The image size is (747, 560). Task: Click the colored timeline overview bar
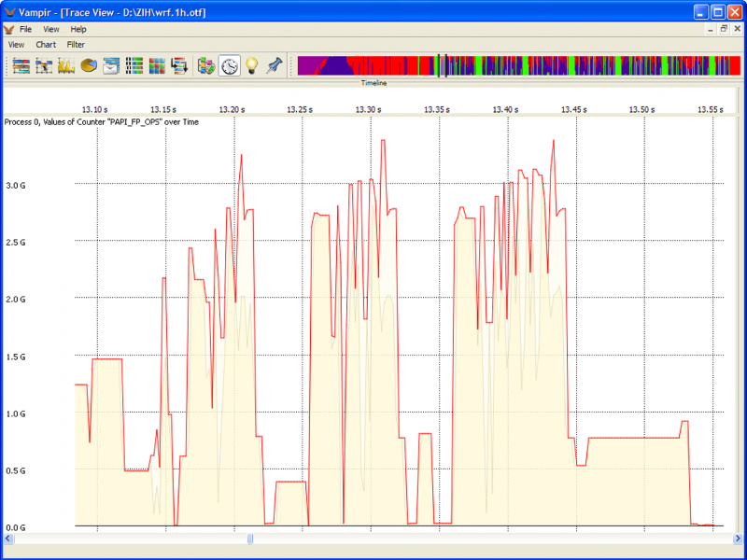[519, 65]
